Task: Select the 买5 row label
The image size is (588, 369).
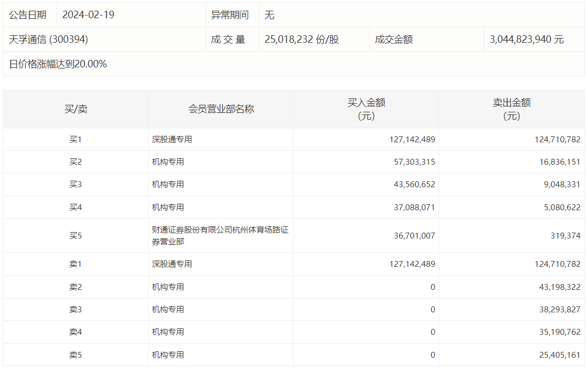Action: (75, 236)
